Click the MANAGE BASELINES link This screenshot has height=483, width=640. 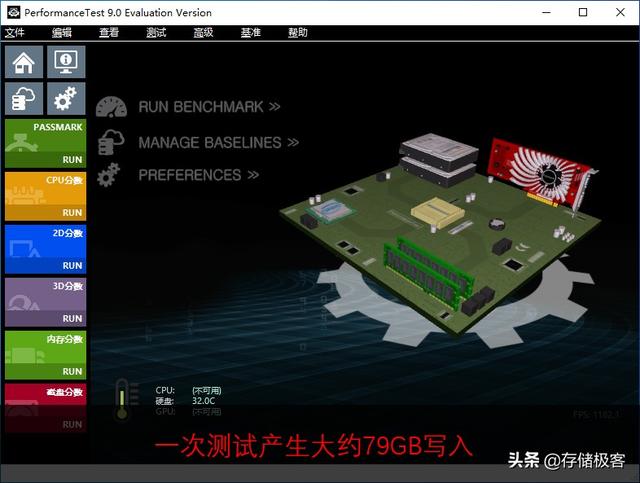218,142
